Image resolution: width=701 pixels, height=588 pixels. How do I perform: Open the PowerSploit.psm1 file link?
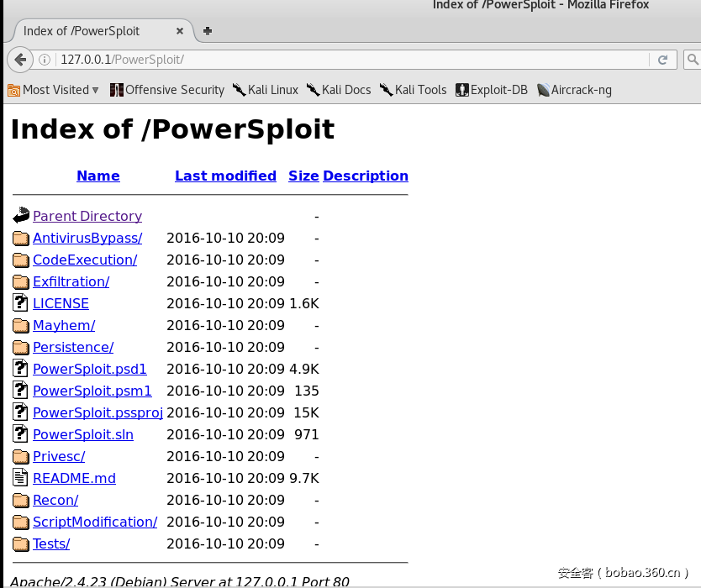coord(92,391)
